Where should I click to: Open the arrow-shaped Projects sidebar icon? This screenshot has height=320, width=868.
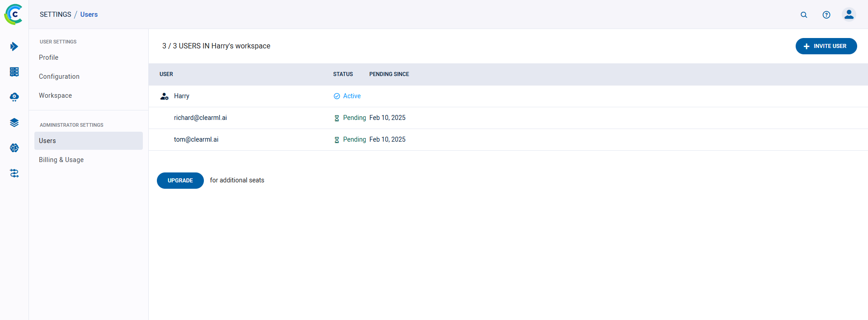(14, 47)
